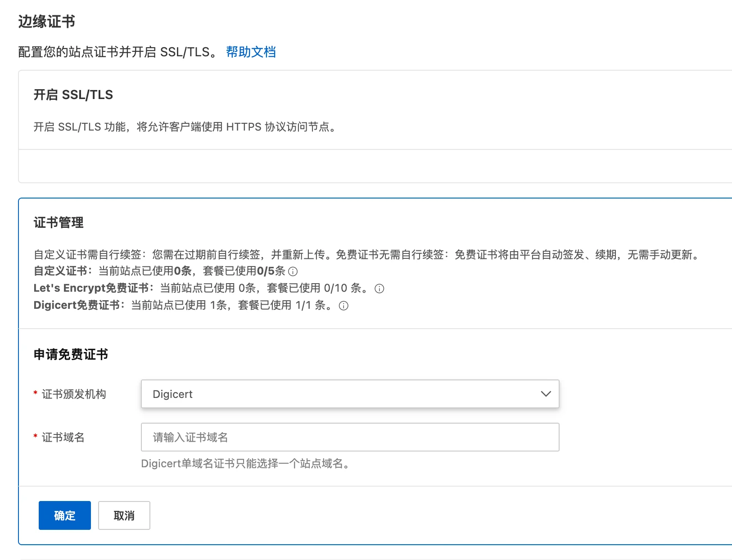
Task: Click the bold Digicert免费证书 label
Action: pyautogui.click(x=77, y=305)
